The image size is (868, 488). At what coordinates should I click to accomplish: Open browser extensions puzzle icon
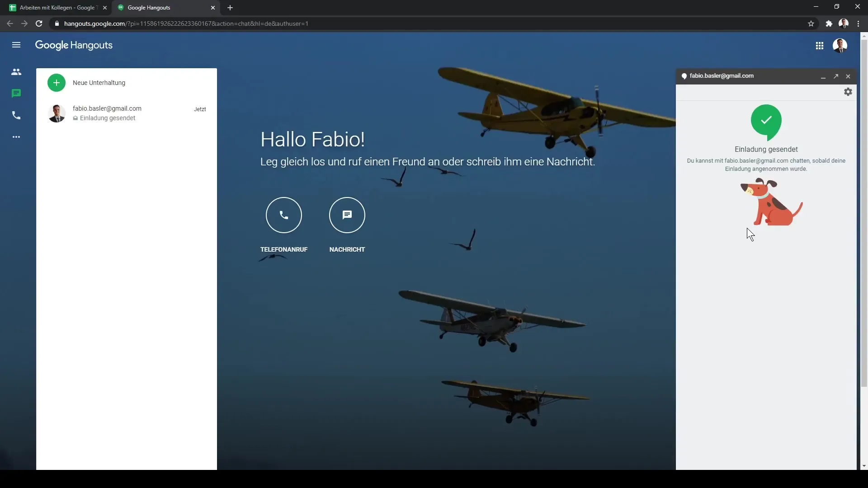829,23
